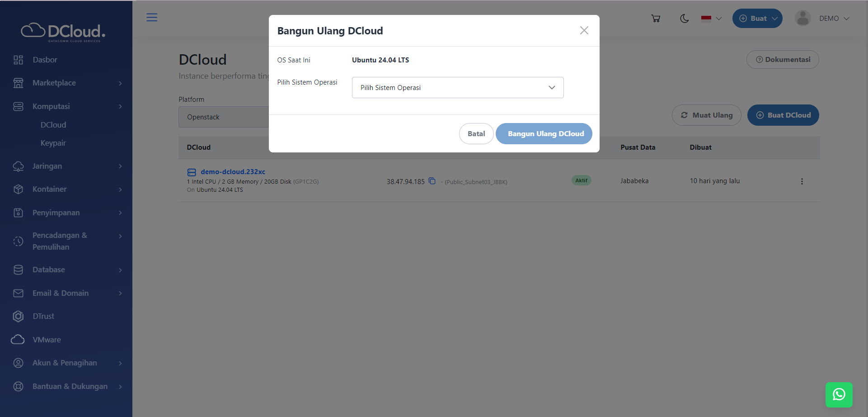Open Pilih Sistem Operasi dropdown

[457, 88]
